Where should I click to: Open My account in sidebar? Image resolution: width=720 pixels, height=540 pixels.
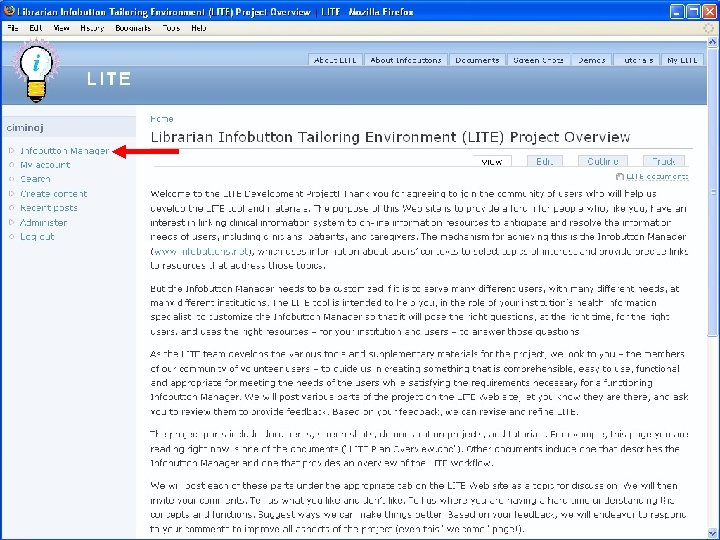(x=45, y=165)
